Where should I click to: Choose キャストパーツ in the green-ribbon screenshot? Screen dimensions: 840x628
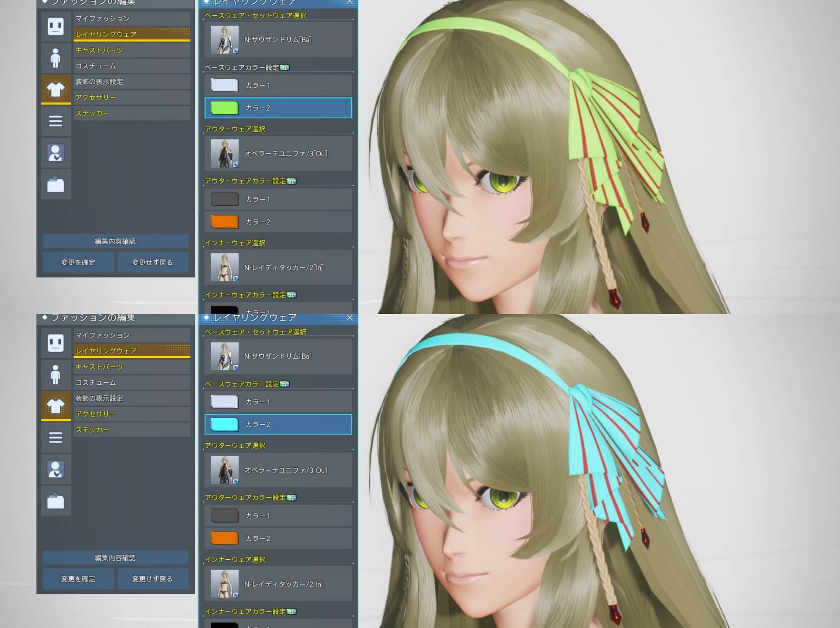pyautogui.click(x=132, y=50)
